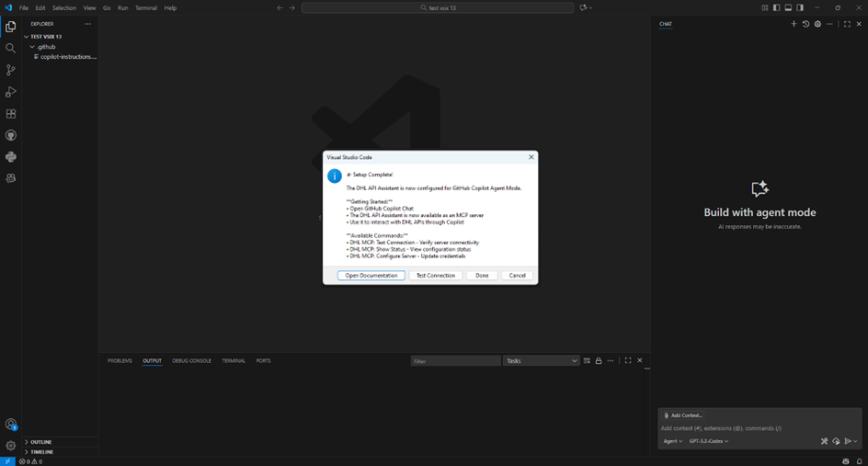Open the Terminal menu

click(x=145, y=7)
